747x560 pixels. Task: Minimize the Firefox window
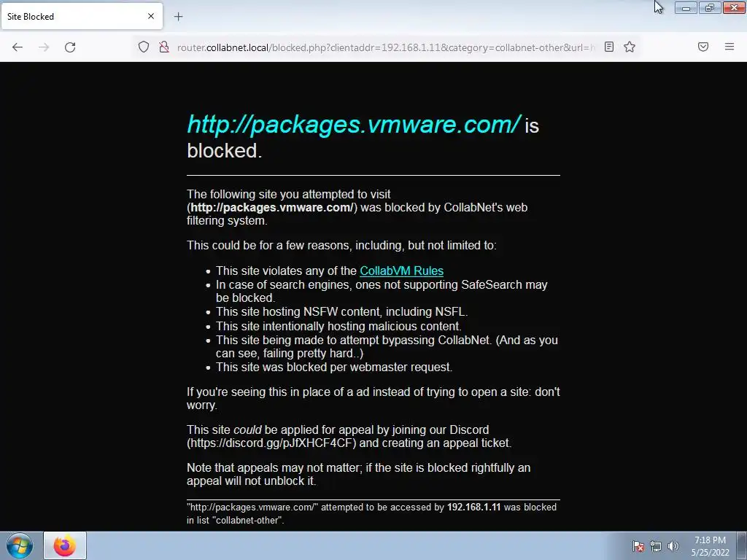pyautogui.click(x=686, y=7)
